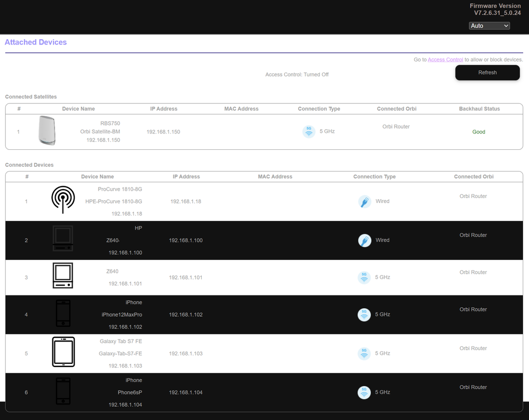Screen dimensions: 529x420
Task: Click the HP Z640 wired connection icon
Action: tap(364, 240)
